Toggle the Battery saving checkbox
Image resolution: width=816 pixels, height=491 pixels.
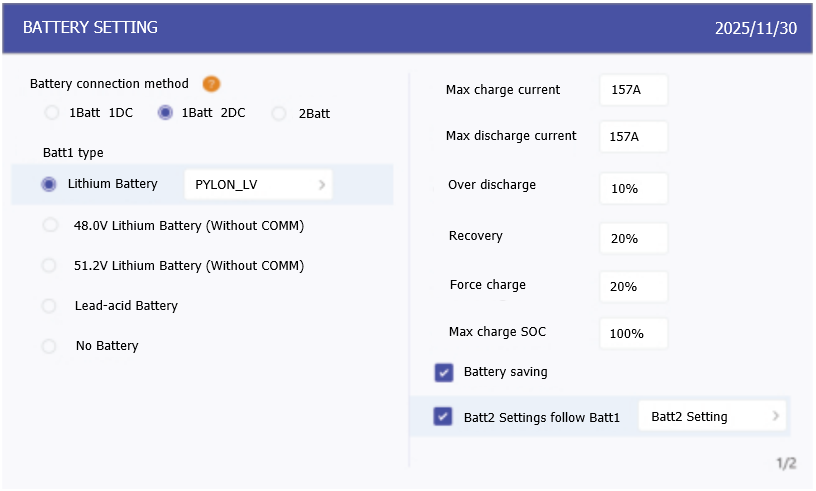[x=444, y=372]
